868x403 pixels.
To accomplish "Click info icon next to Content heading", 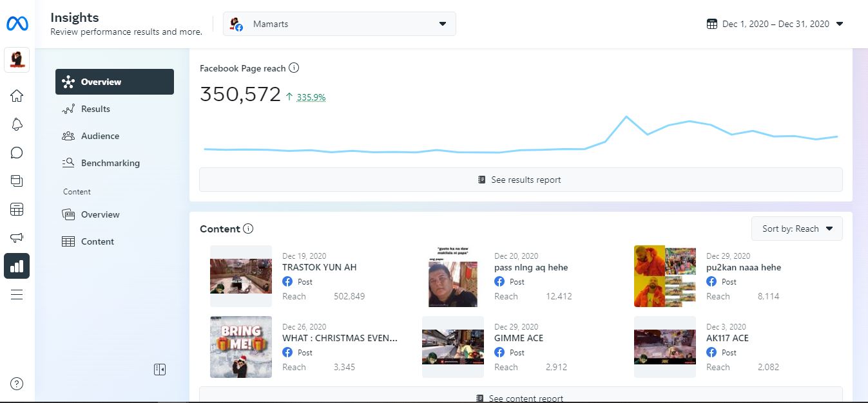I will point(249,229).
